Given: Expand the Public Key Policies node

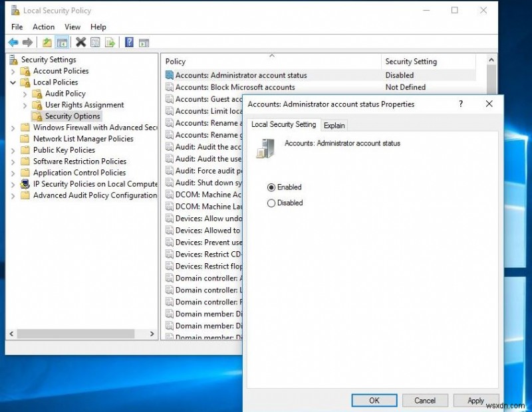Looking at the screenshot, I should click(x=12, y=150).
